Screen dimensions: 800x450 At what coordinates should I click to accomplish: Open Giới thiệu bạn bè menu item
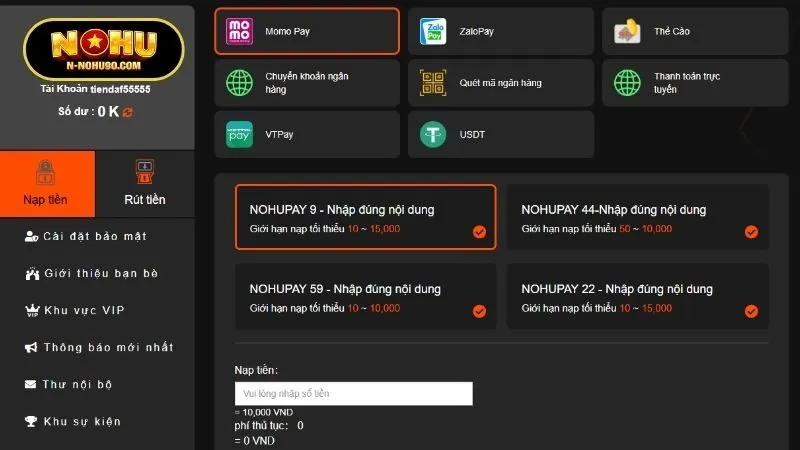[x=92, y=273]
